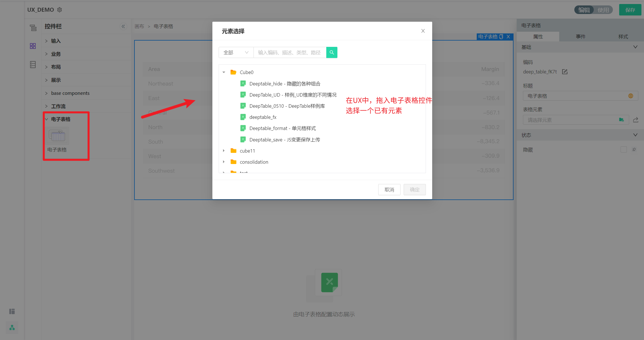Toggle the 隐藏 checkbox

pos(624,149)
